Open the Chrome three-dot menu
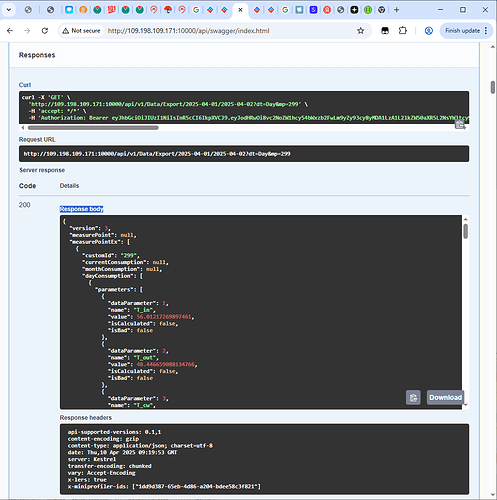The image size is (497, 500). (486, 31)
